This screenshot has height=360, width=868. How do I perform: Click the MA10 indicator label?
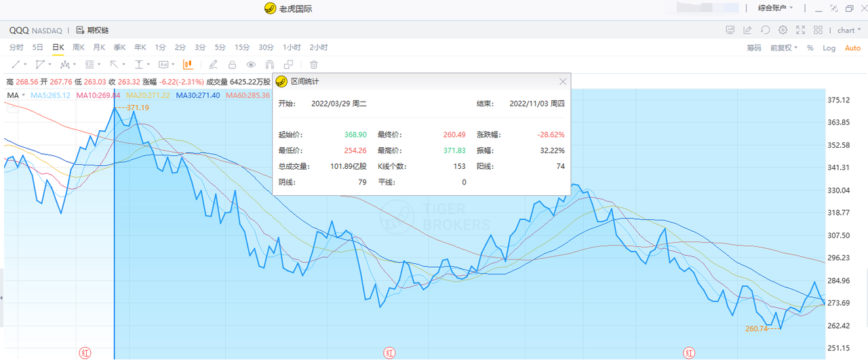[x=98, y=96]
